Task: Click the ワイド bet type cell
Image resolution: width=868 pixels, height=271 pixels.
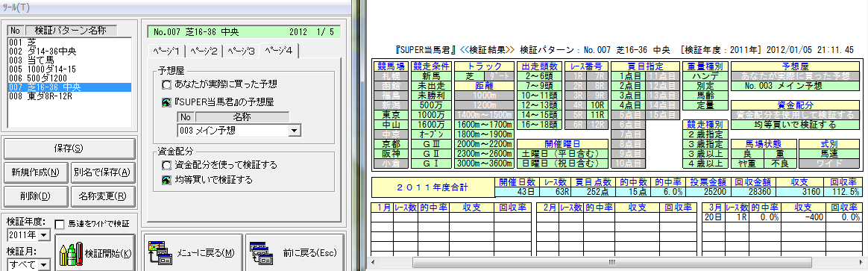Action: coord(828,163)
